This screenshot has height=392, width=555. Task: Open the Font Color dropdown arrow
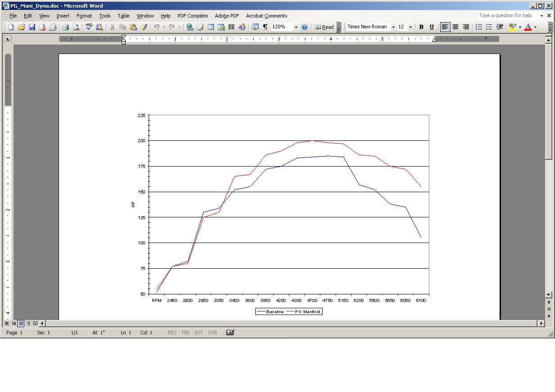coord(535,27)
